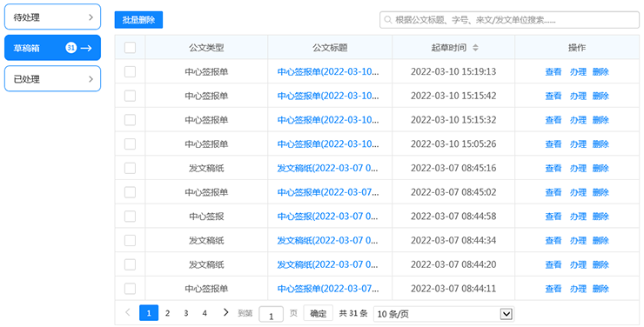Expand the 已处理 chevron

click(x=91, y=79)
